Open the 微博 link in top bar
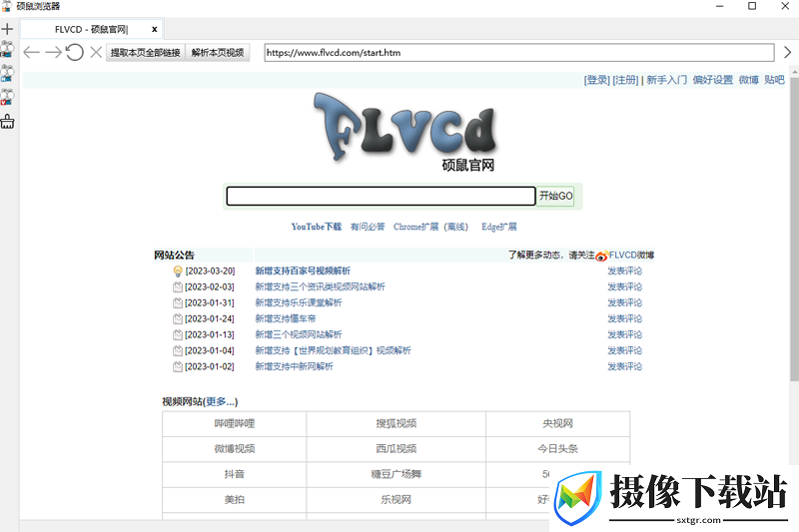The image size is (799, 532). (748, 80)
